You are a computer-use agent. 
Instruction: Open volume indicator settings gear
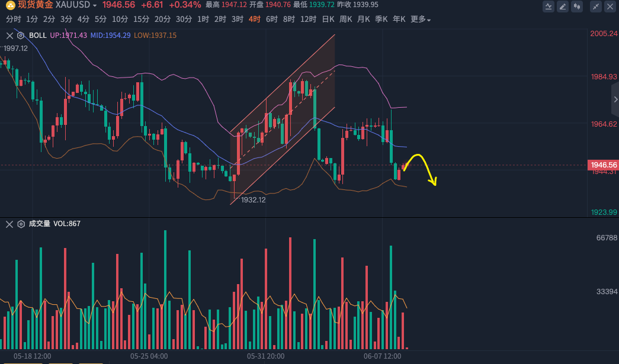tap(21, 224)
